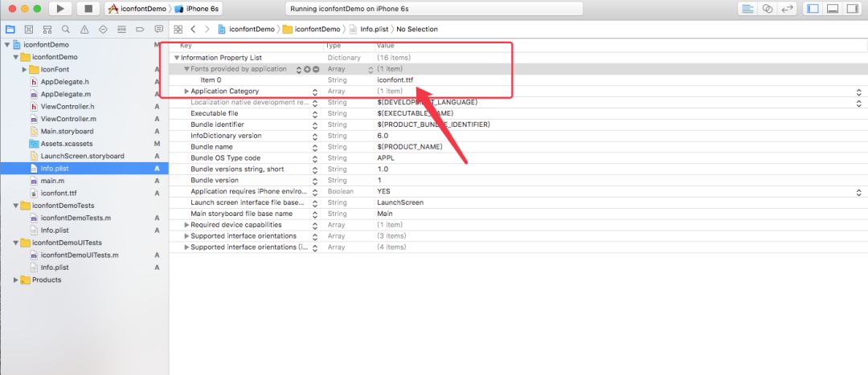
Task: Expand Supported interface orientations (4 items)
Action: pyautogui.click(x=186, y=247)
